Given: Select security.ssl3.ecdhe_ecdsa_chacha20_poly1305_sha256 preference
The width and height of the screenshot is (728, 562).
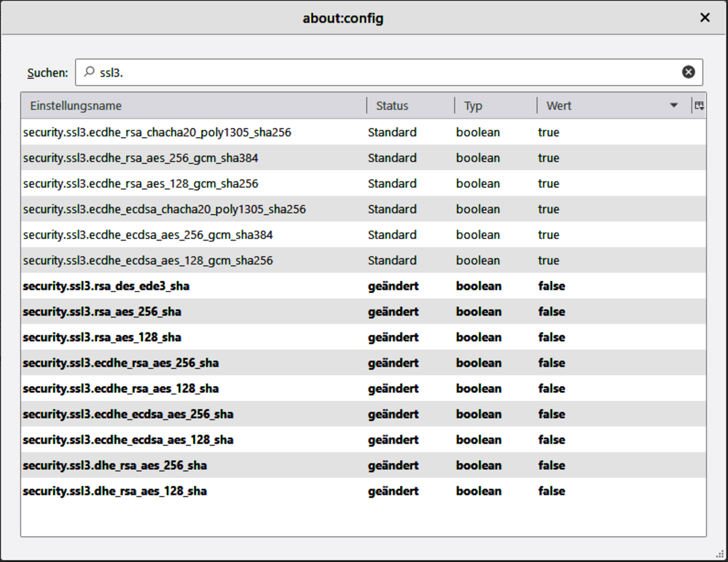Looking at the screenshot, I should coord(363,209).
